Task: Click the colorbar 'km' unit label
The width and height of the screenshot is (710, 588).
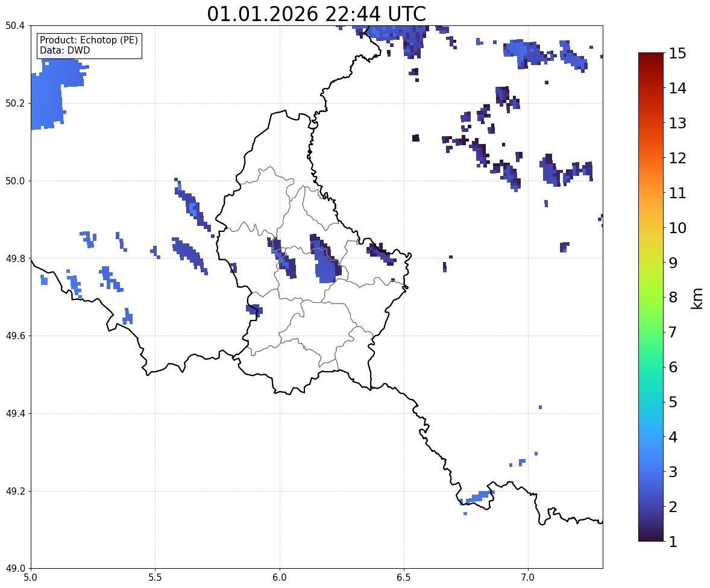Action: click(x=698, y=298)
